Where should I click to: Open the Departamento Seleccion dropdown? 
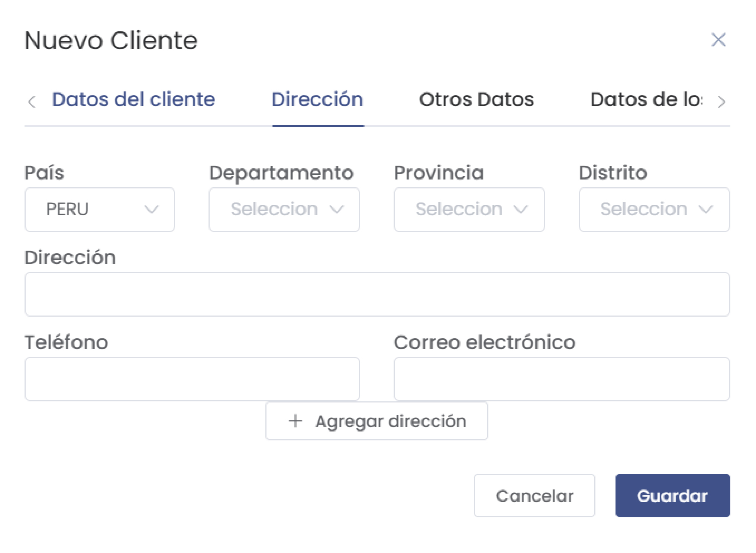click(x=284, y=209)
